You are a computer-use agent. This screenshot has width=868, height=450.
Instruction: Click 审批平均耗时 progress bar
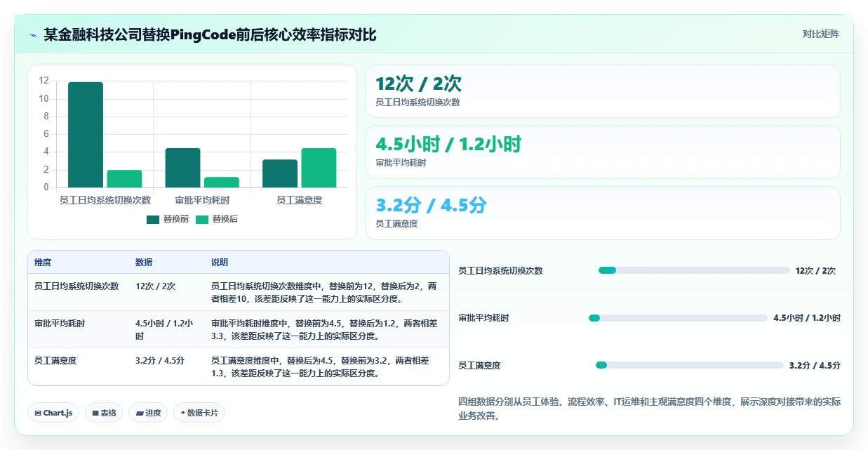[x=678, y=318]
